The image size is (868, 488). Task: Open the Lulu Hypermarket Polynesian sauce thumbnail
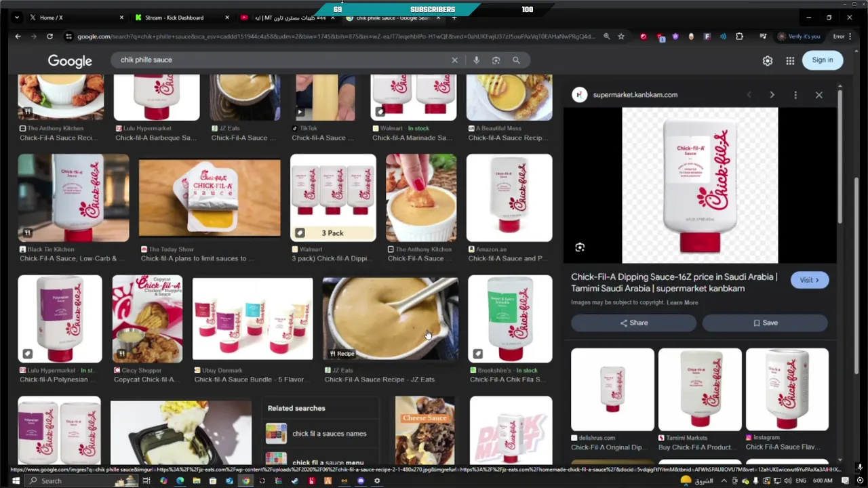coord(60,319)
